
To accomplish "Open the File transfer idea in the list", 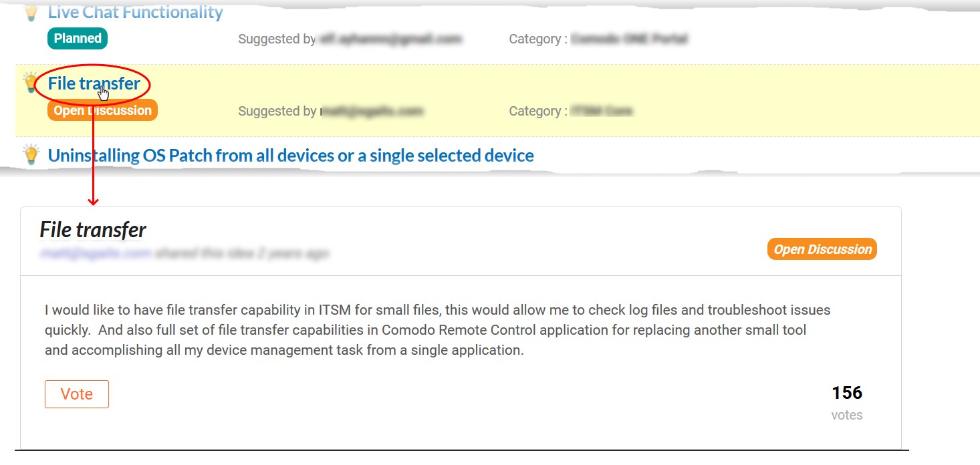I will click(x=94, y=84).
